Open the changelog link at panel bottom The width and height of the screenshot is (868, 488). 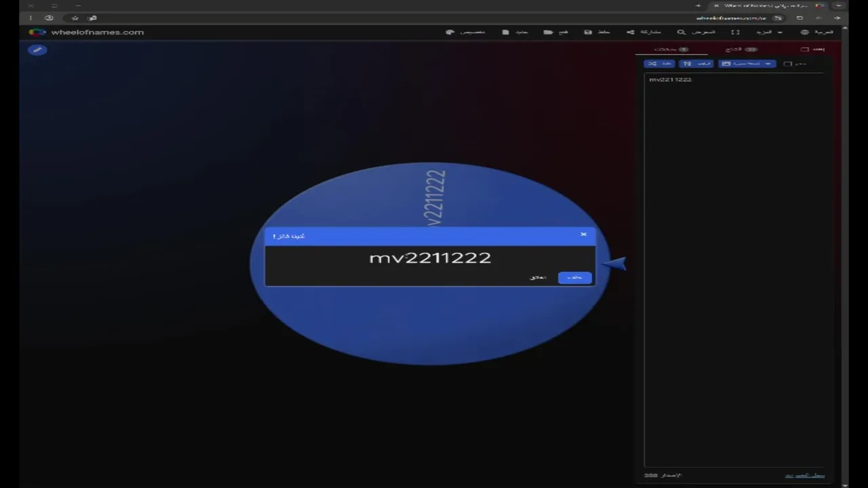tap(805, 475)
